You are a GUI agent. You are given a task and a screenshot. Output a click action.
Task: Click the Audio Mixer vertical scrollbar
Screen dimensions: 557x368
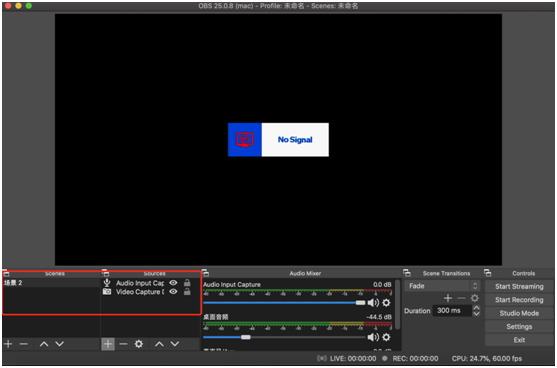point(397,304)
